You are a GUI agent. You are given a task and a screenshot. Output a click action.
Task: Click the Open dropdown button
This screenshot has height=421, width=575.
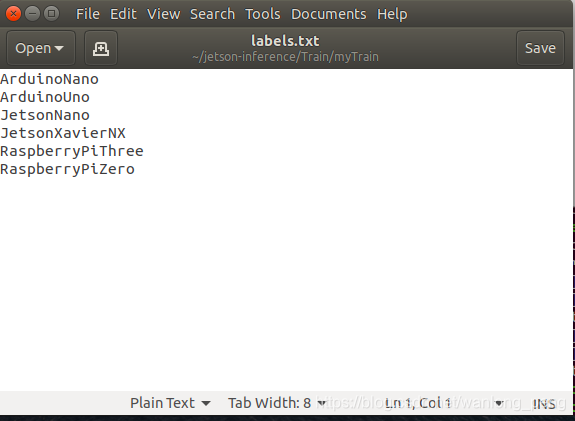click(41, 48)
